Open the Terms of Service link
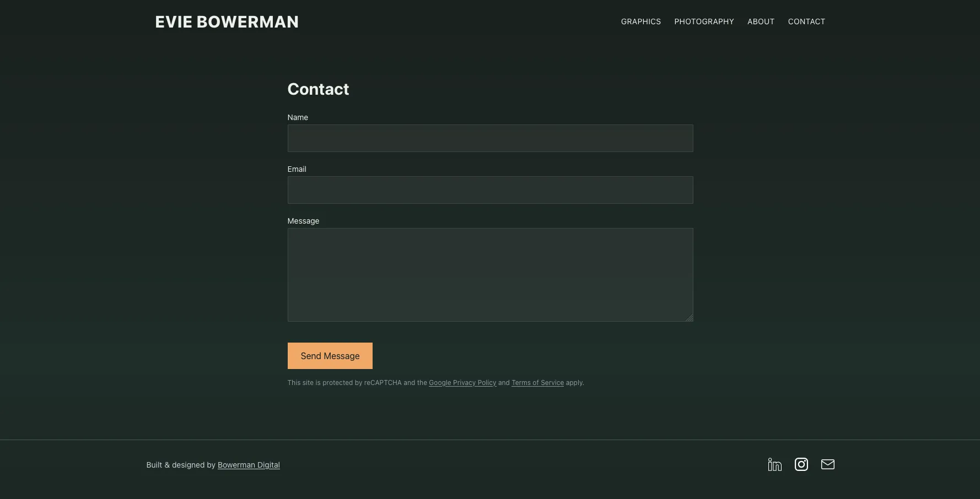This screenshot has height=499, width=980. click(537, 383)
